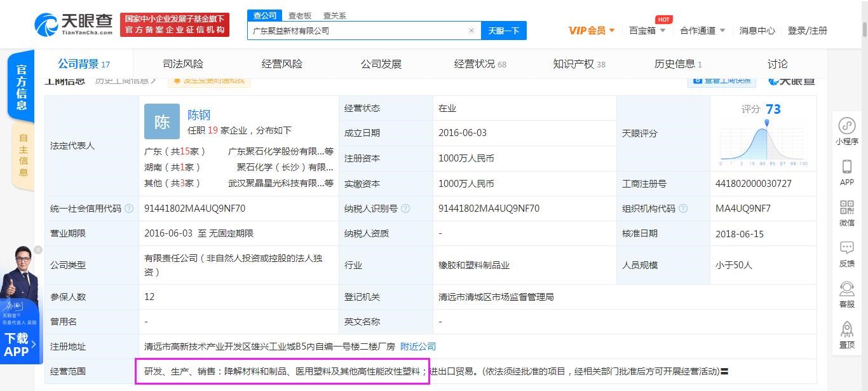868x391 pixels.
Task: Click help icon next to 纳税人识别号
Action: point(405,209)
